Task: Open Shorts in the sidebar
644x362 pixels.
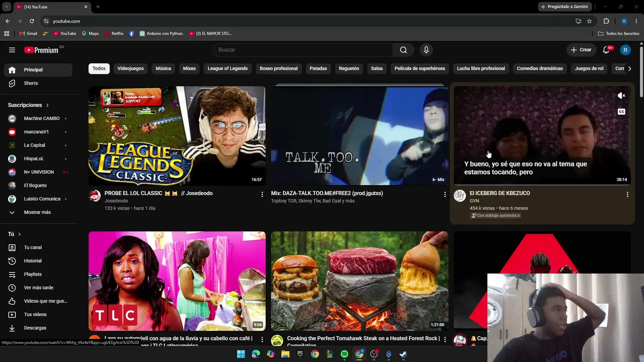Action: tap(38, 83)
